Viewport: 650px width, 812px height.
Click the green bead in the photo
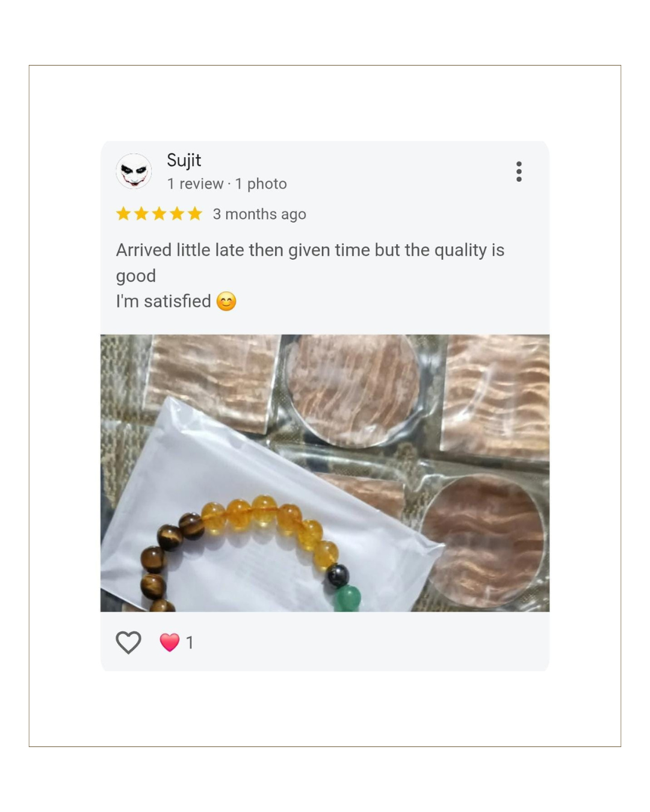347,598
